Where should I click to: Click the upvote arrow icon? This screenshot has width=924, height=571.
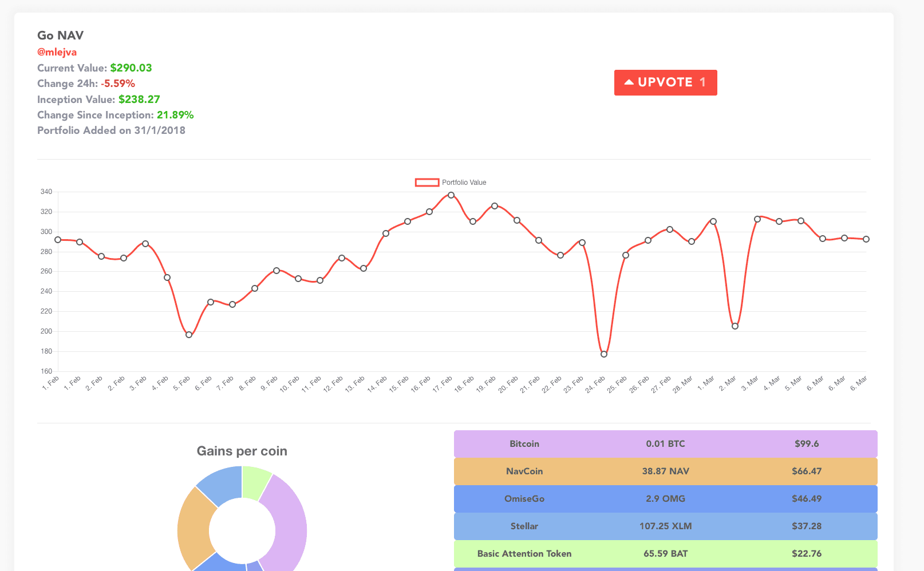(629, 82)
